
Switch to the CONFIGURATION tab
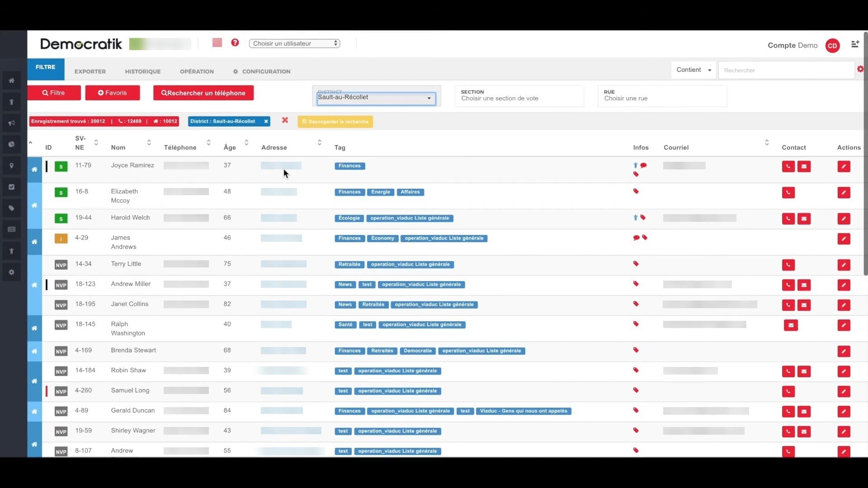pyautogui.click(x=262, y=71)
